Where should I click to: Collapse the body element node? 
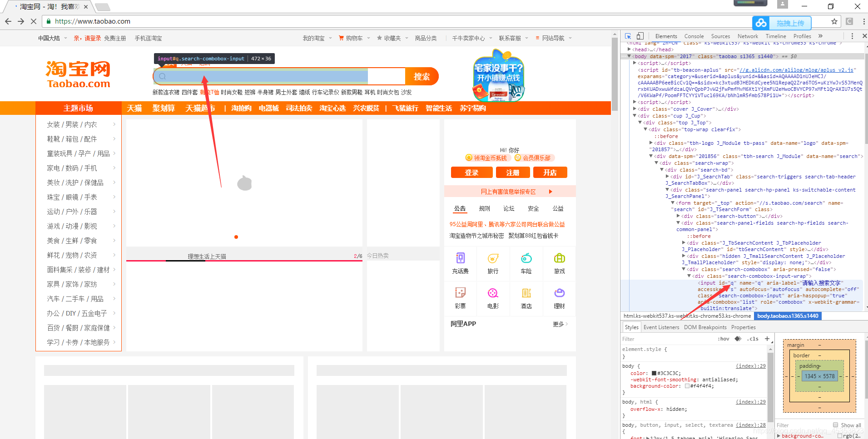tap(630, 56)
